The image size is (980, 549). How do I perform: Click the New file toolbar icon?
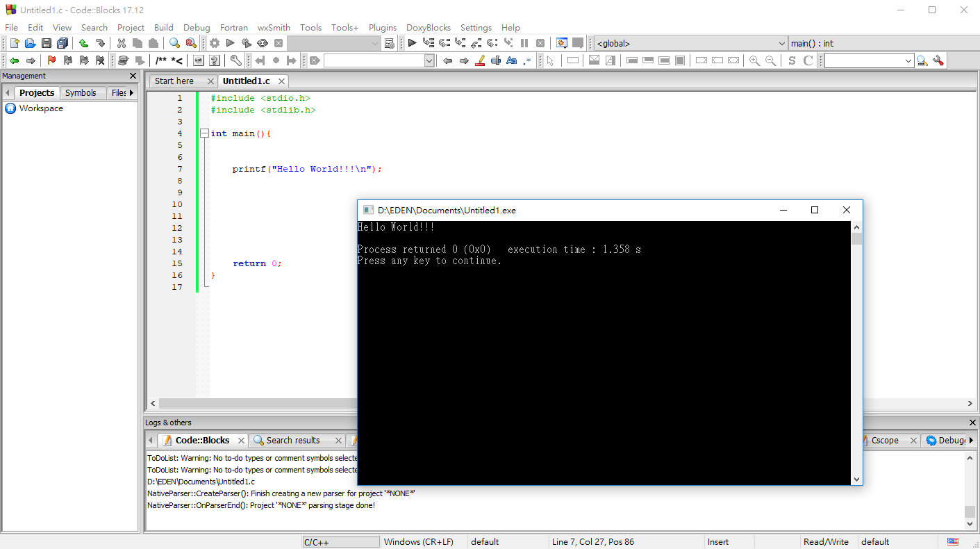(x=14, y=43)
